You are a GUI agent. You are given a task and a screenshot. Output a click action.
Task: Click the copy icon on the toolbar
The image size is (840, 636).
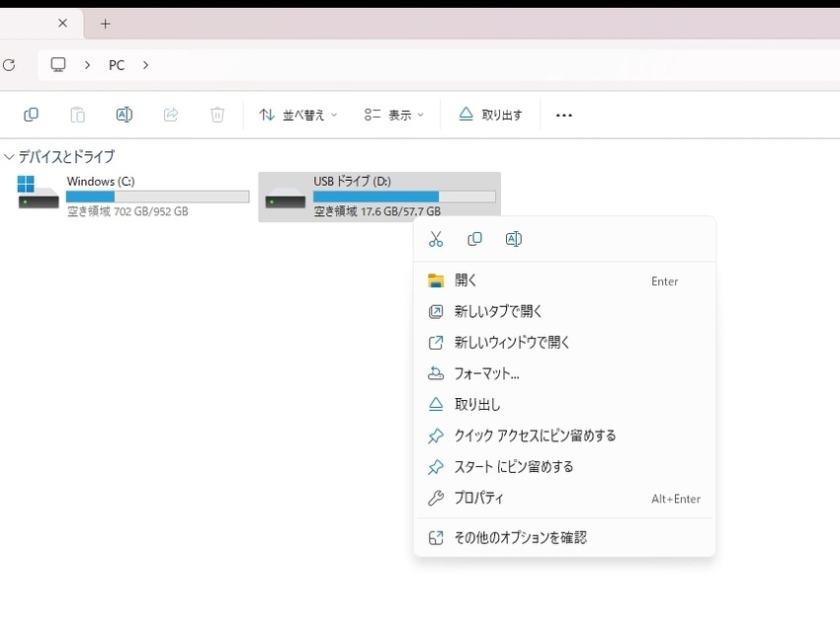pyautogui.click(x=31, y=114)
